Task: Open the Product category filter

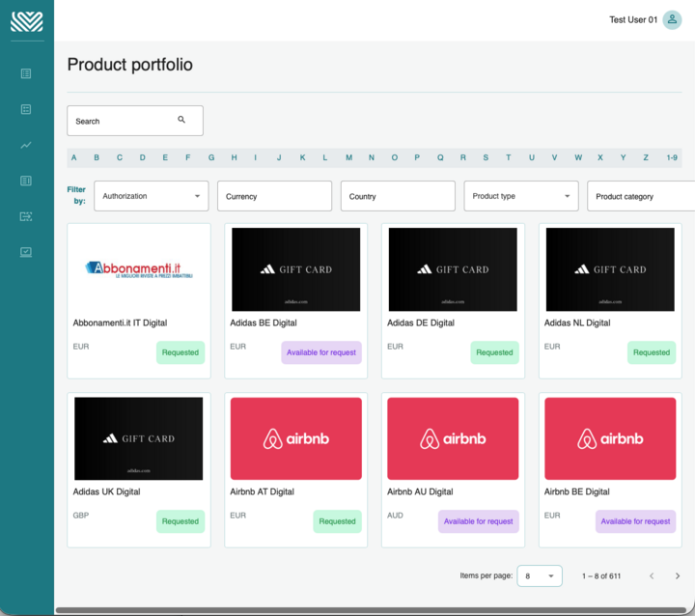Action: 641,196
